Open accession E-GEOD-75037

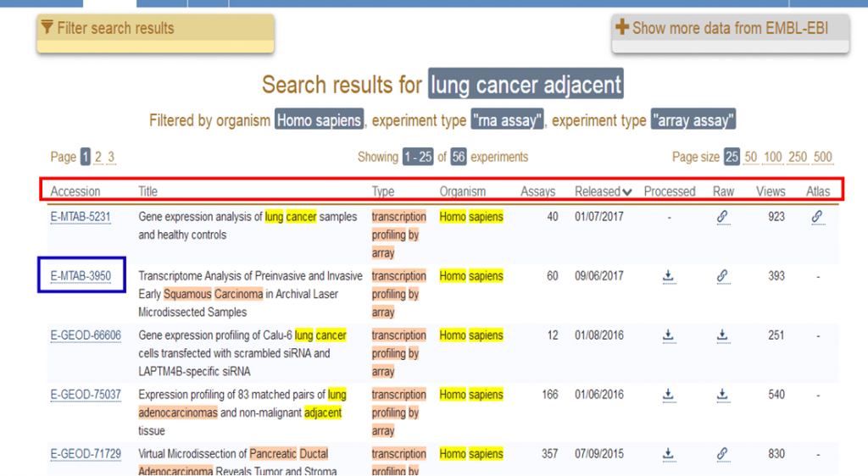pos(86,395)
